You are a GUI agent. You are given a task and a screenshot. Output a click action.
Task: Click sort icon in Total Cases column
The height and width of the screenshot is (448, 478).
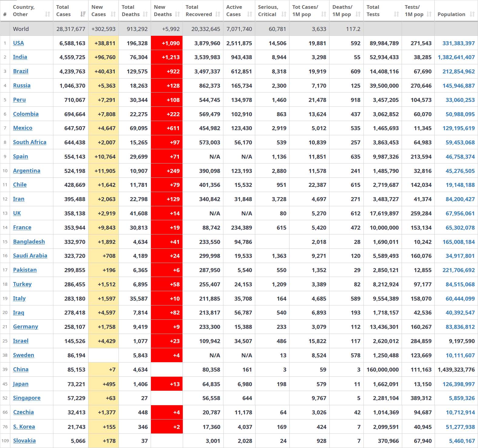point(83,14)
